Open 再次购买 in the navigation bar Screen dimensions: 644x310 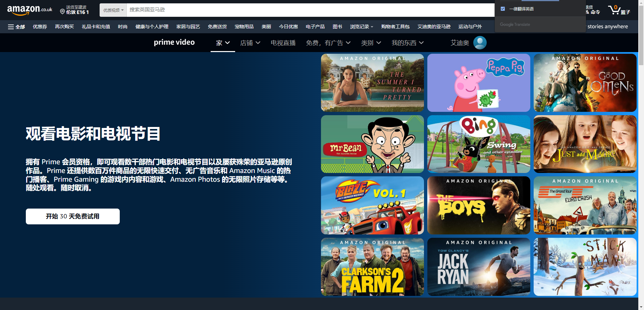click(64, 27)
